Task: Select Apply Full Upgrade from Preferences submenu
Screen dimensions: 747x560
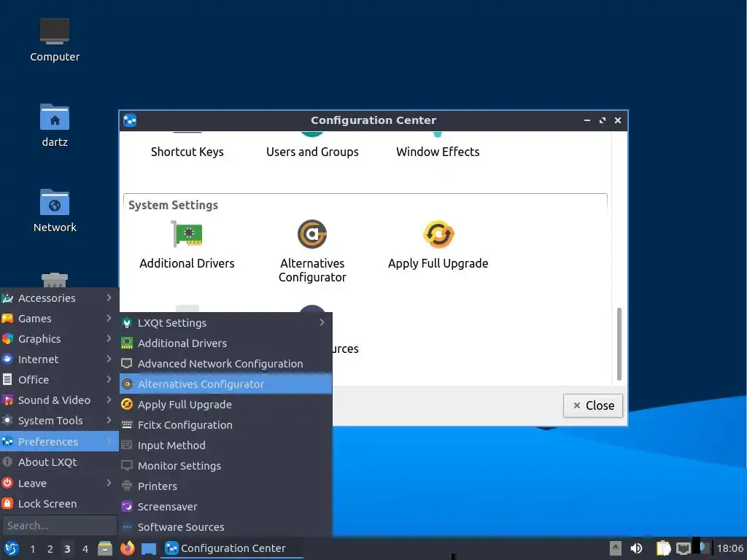Action: [x=226, y=404]
